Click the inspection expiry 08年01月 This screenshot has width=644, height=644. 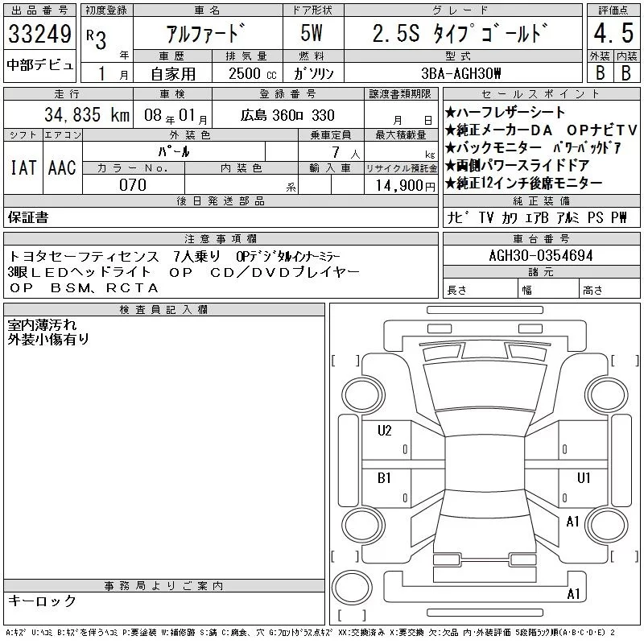click(175, 116)
